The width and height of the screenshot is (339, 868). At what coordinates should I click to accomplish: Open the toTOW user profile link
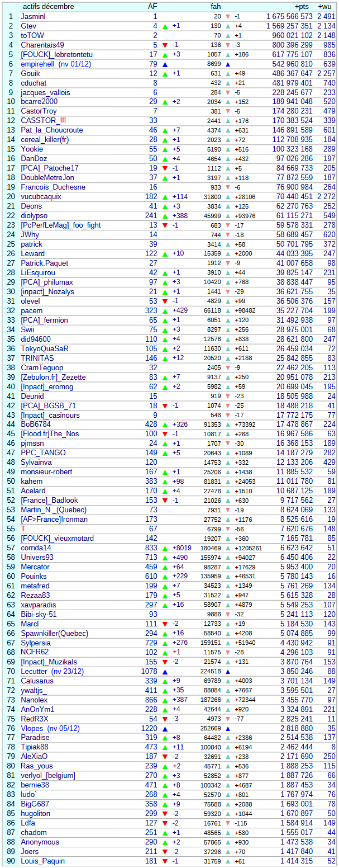point(32,36)
